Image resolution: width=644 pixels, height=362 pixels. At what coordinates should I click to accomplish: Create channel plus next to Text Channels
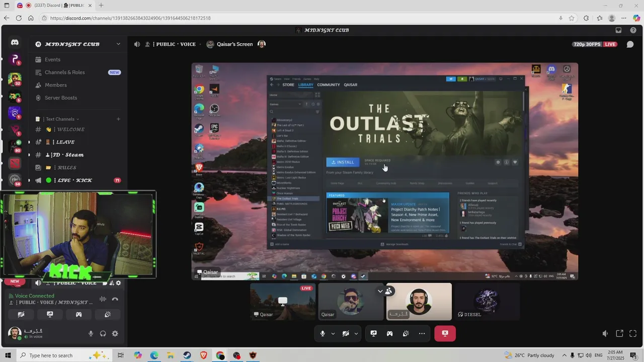pyautogui.click(x=118, y=119)
